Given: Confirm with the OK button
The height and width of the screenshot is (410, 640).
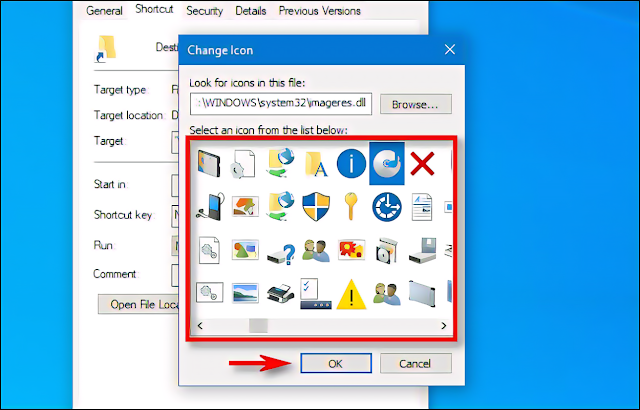Looking at the screenshot, I should [336, 363].
